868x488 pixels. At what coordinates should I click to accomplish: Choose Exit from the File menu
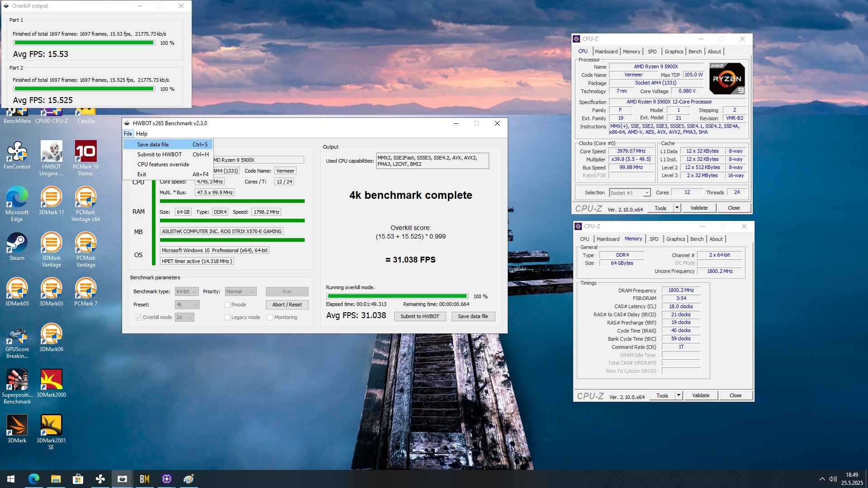pyautogui.click(x=168, y=174)
